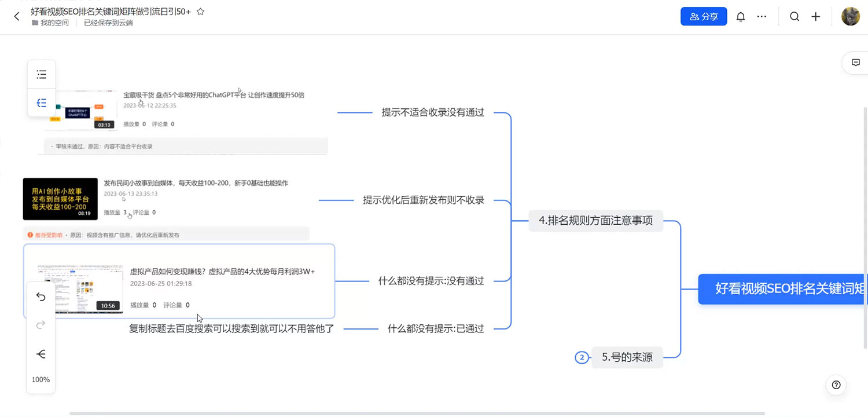This screenshot has width=868, height=417.
Task: Toggle the favorite star next to document title
Action: coord(200,10)
